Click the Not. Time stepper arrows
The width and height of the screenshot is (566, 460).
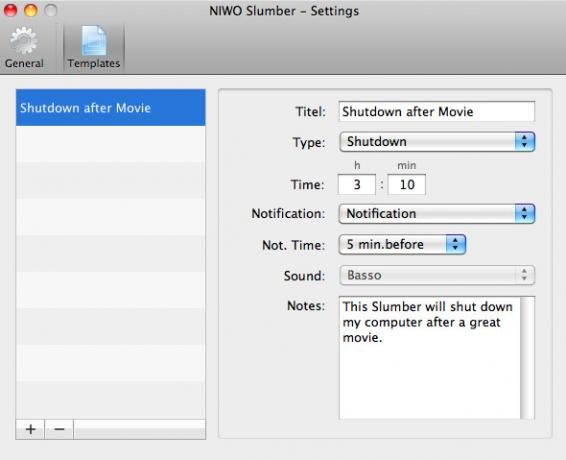[x=456, y=244]
